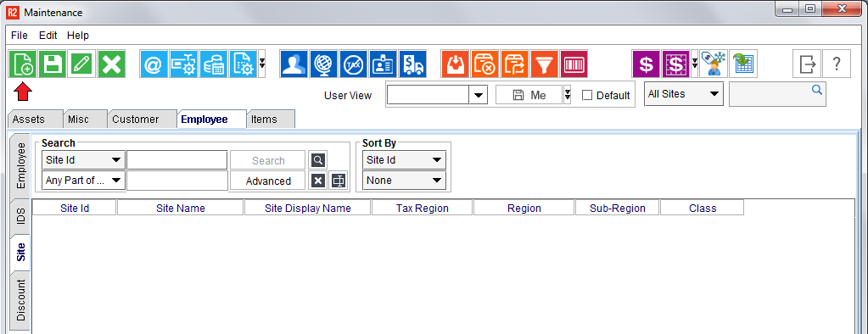This screenshot has width=868, height=334.
Task: Click the blue dollar truck icon
Action: [x=413, y=64]
